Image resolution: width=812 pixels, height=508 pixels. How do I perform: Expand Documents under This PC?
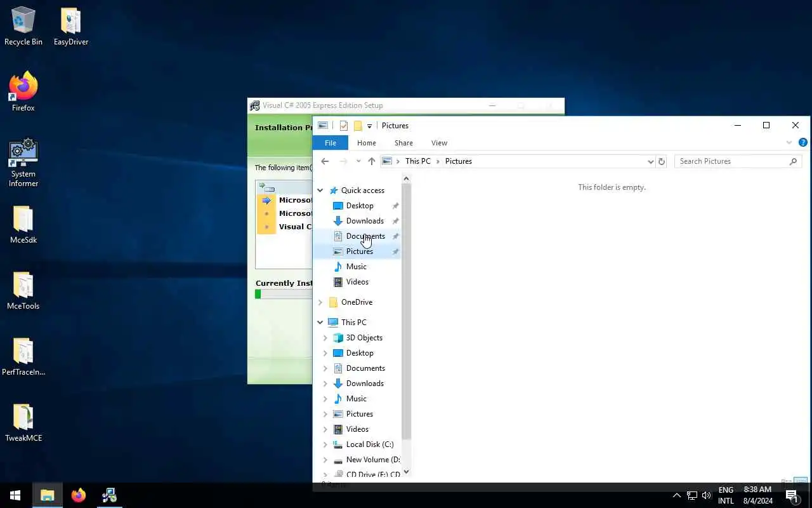[x=325, y=368]
